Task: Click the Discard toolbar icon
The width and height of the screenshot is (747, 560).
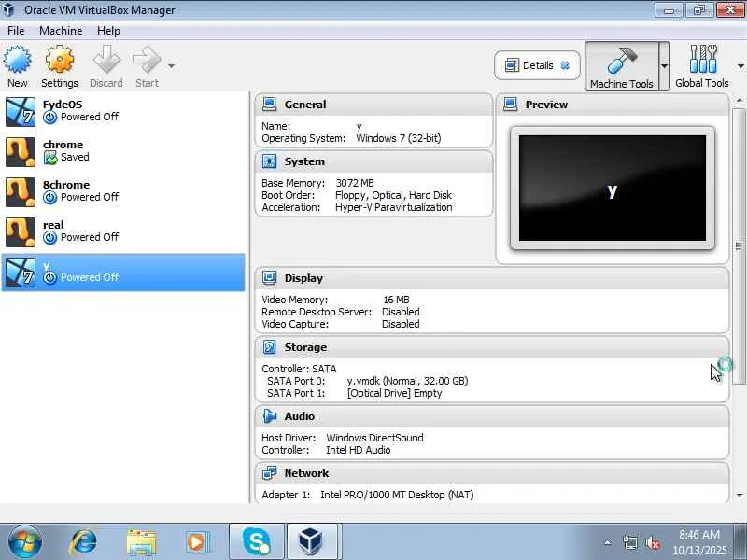Action: point(106,60)
